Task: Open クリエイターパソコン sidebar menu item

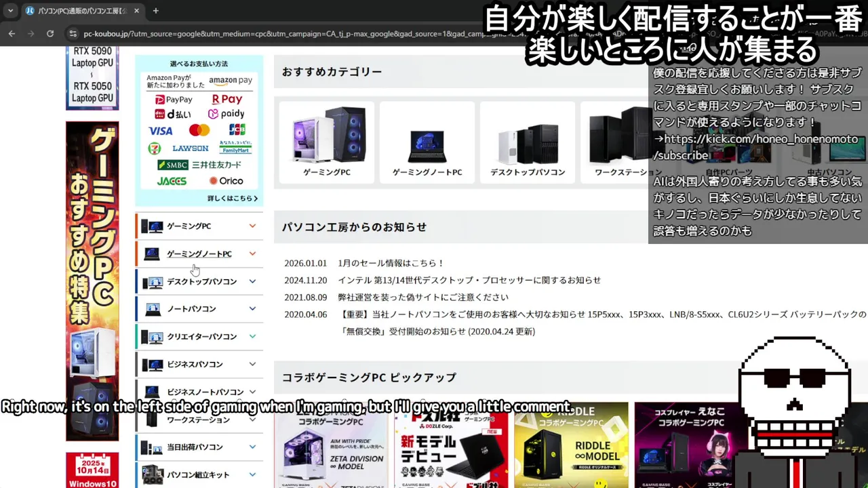Action: pyautogui.click(x=199, y=337)
